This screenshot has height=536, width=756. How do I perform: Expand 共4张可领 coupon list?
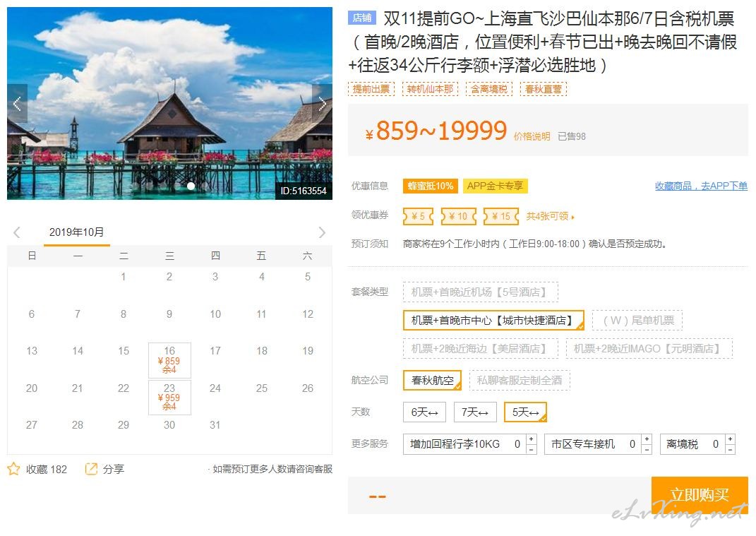pyautogui.click(x=550, y=216)
